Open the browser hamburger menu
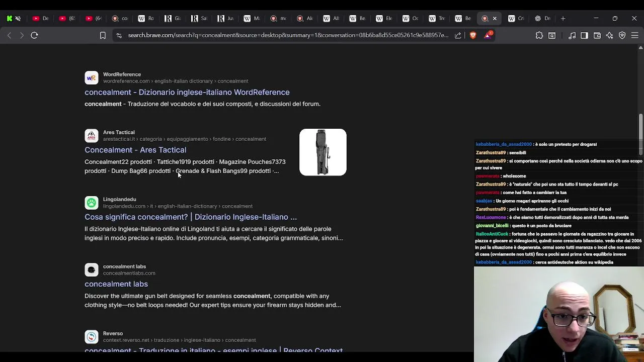The image size is (644, 362). click(635, 35)
